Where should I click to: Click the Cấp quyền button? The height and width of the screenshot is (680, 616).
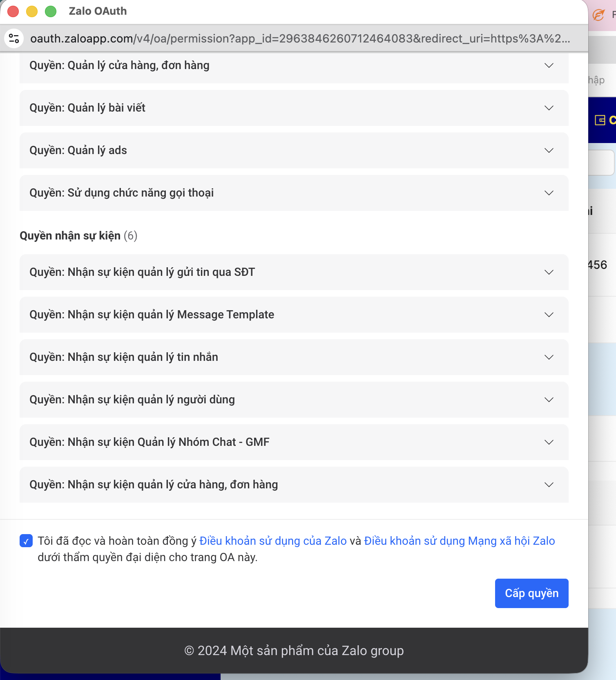[x=532, y=593]
